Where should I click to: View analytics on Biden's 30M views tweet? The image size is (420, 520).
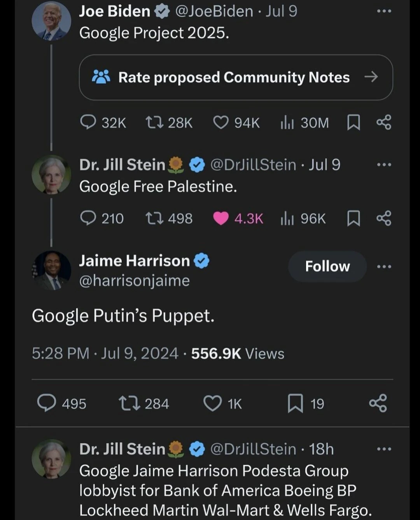pos(287,123)
